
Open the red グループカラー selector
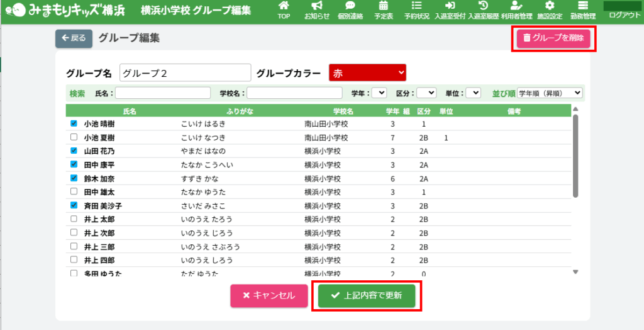pos(367,73)
